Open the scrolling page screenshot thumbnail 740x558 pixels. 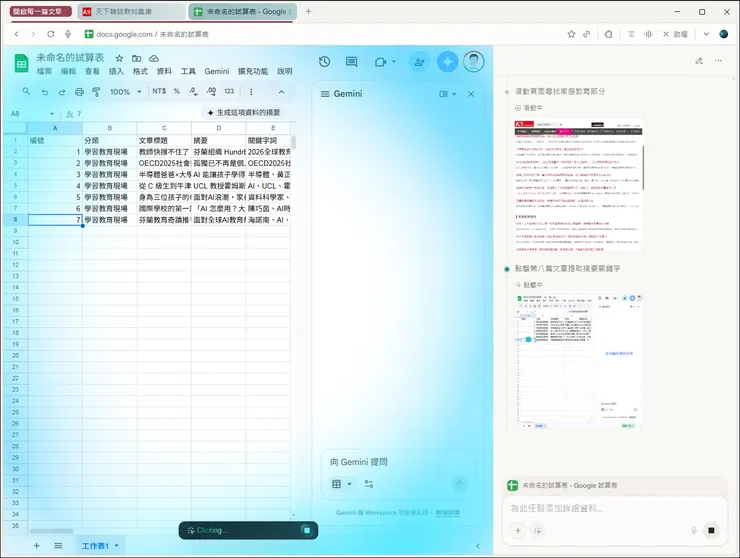coord(579,185)
